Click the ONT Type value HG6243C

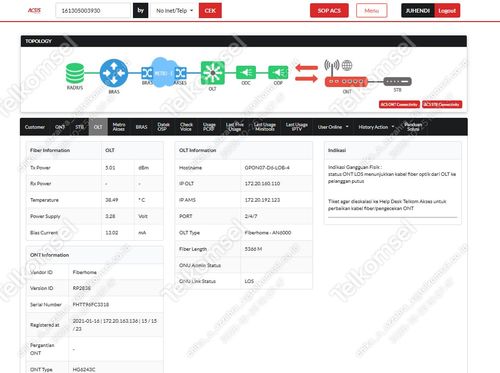pos(84,370)
